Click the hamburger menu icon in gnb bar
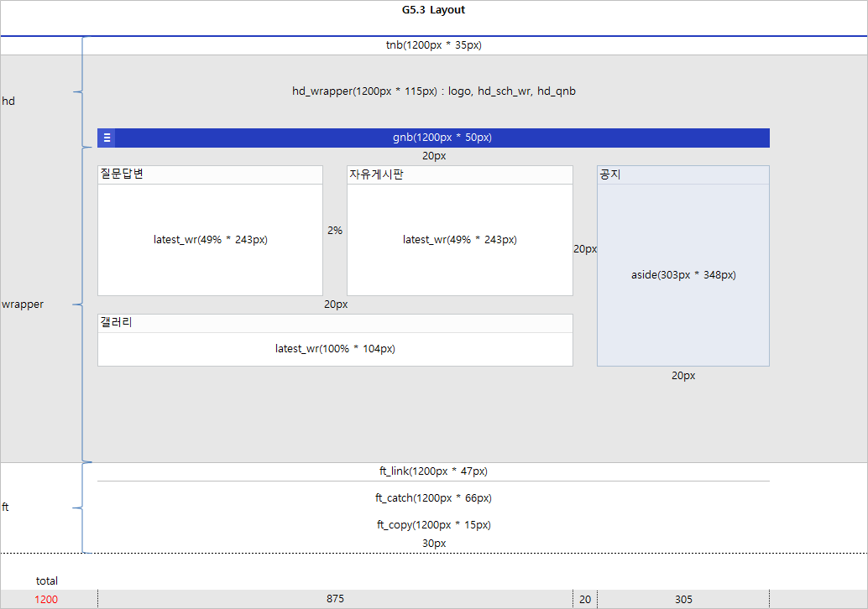This screenshot has width=868, height=609. [107, 138]
